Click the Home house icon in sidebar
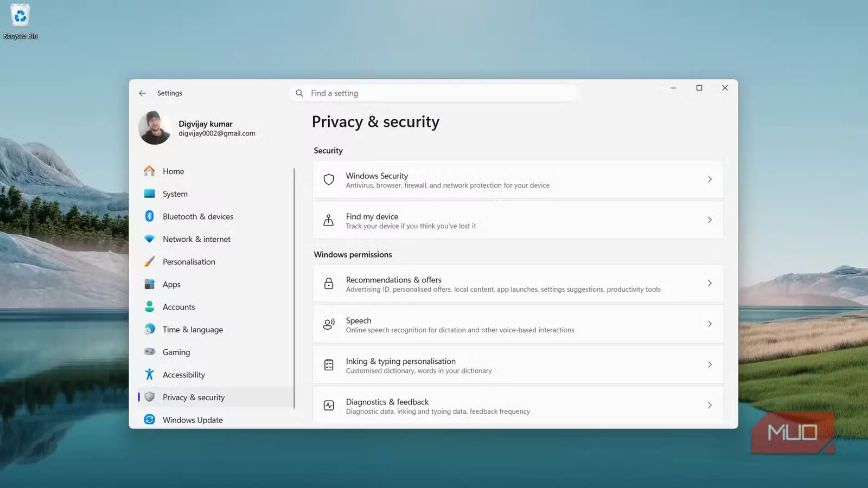Screen dimensions: 868x488 [149, 171]
